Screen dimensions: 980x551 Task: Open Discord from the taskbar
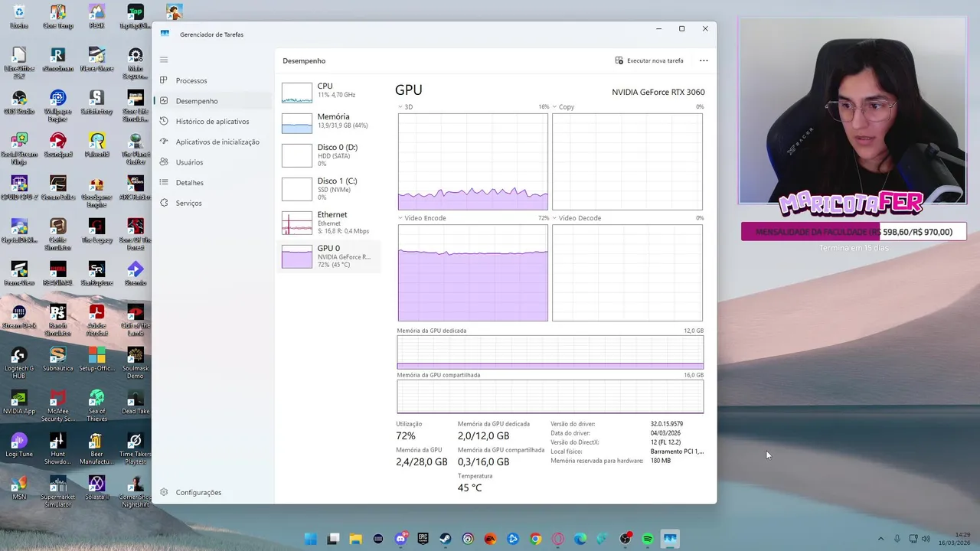[400, 539]
